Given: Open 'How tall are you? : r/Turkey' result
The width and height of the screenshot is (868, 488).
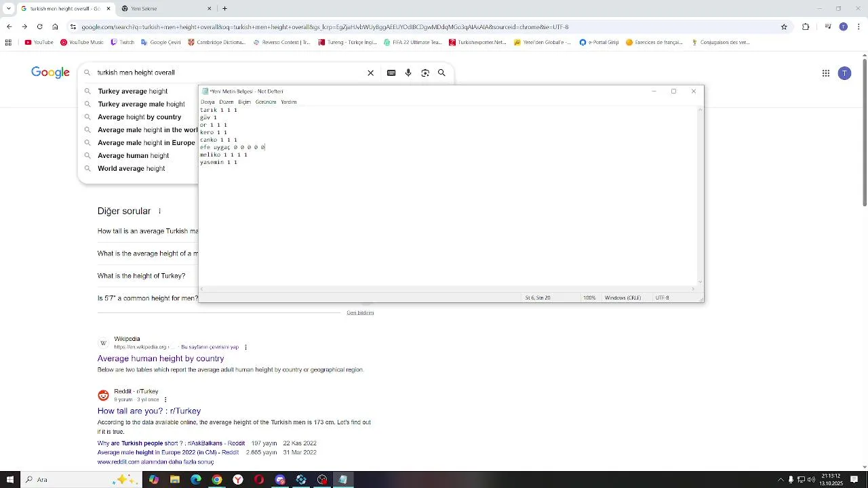Looking at the screenshot, I should [x=149, y=411].
